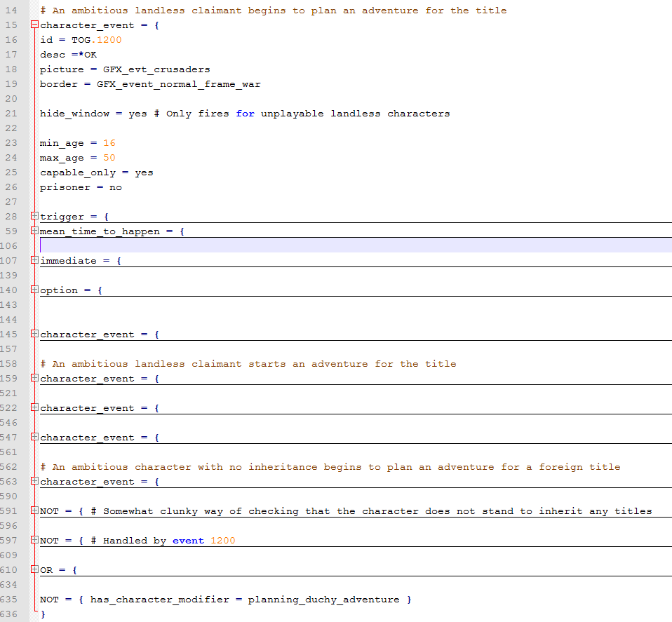
Task: Expand the NOT block handled by event 1200
Action: 34,541
